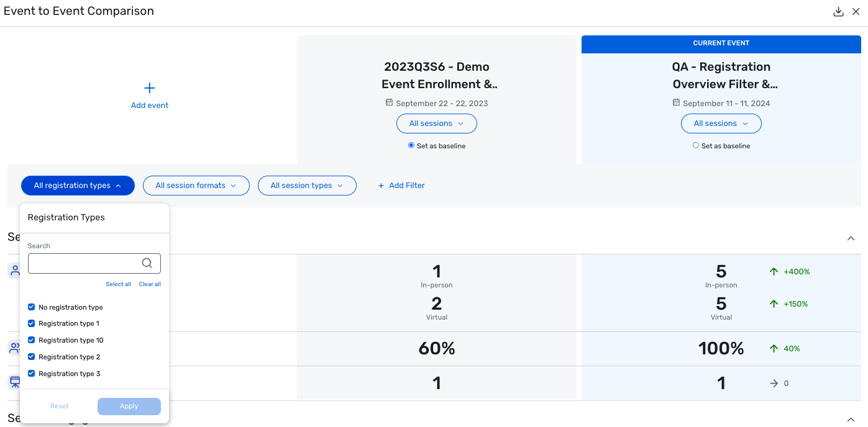
Task: Click the green +400% up arrow
Action: click(x=774, y=271)
